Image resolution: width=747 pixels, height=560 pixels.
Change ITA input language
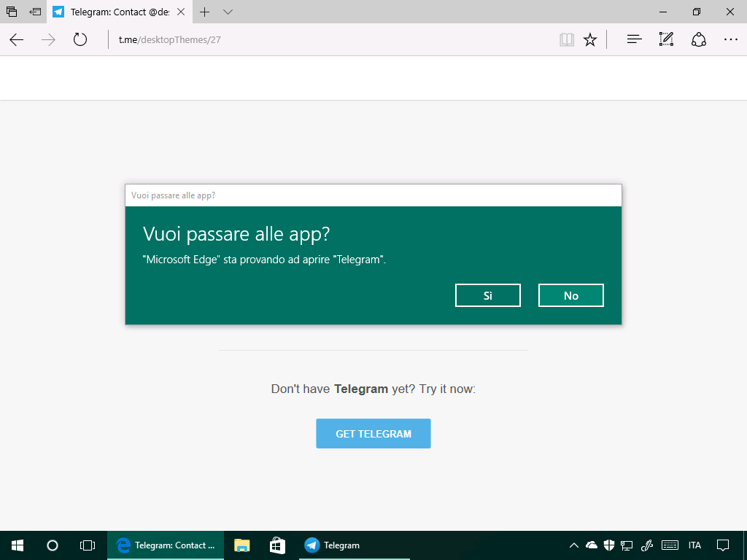point(694,545)
